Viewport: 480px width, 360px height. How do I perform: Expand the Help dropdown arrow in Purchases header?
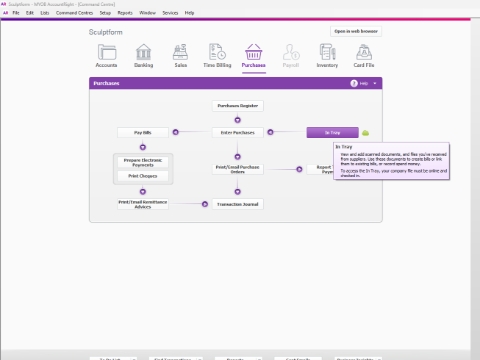click(375, 83)
